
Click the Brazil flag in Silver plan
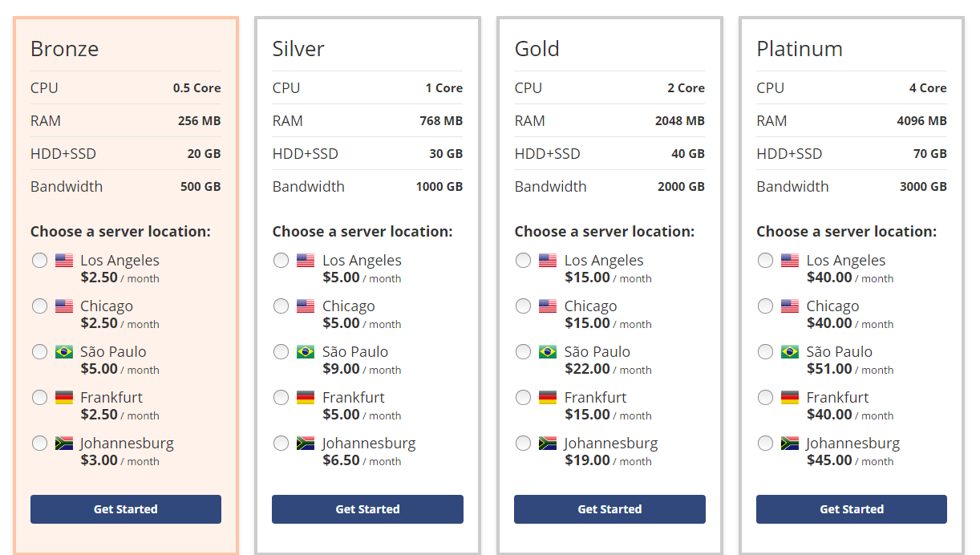pyautogui.click(x=306, y=352)
